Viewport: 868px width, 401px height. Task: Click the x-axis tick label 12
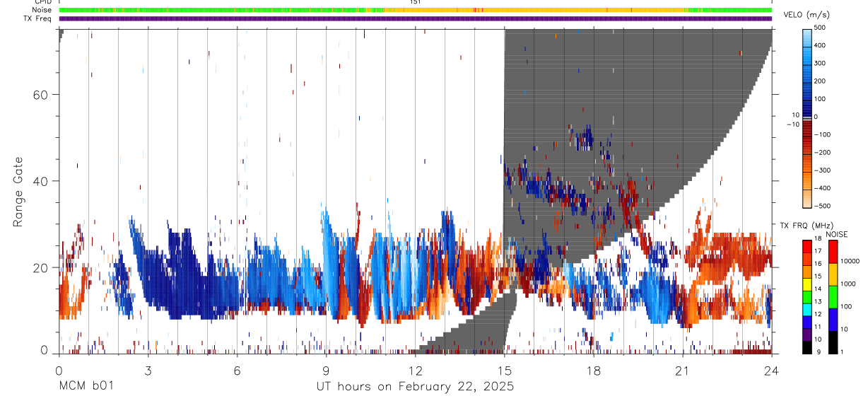pos(415,370)
